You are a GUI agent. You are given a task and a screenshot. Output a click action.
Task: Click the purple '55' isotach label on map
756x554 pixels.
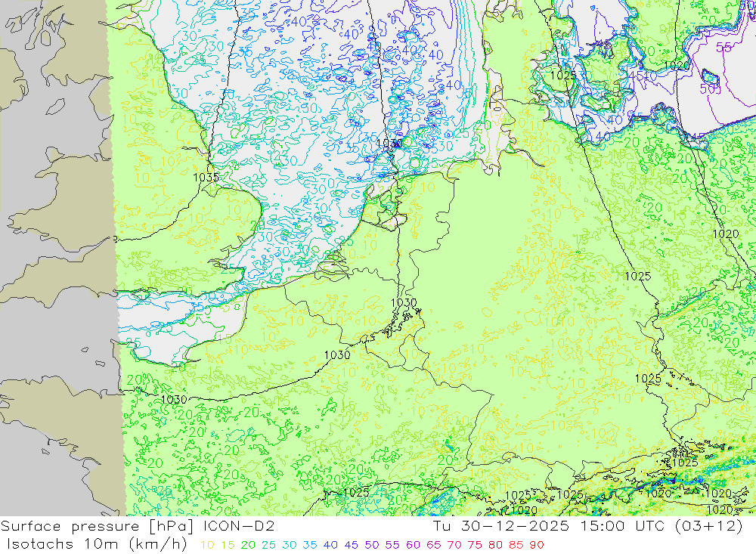(724, 48)
